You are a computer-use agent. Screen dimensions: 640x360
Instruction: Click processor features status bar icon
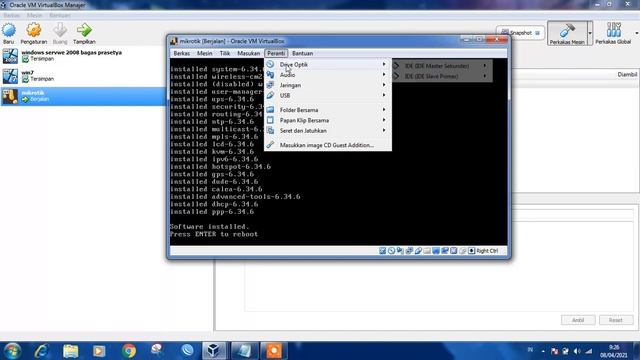[453, 251]
